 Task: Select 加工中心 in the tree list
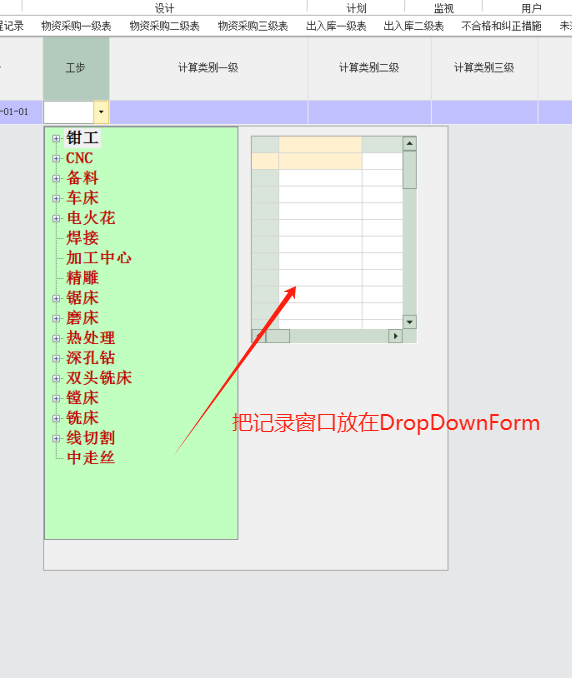click(99, 258)
